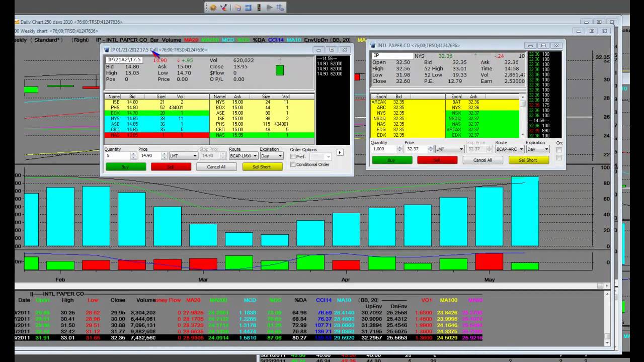The width and height of the screenshot is (644, 362).
Task: Open LMT order type dropdown in INTL PAPER window
Action: pyautogui.click(x=450, y=149)
